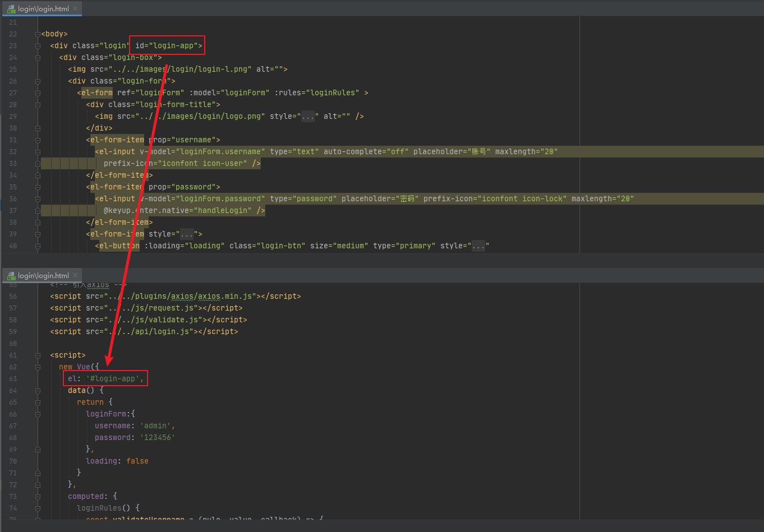Click the id="login-app" attribute

click(167, 46)
